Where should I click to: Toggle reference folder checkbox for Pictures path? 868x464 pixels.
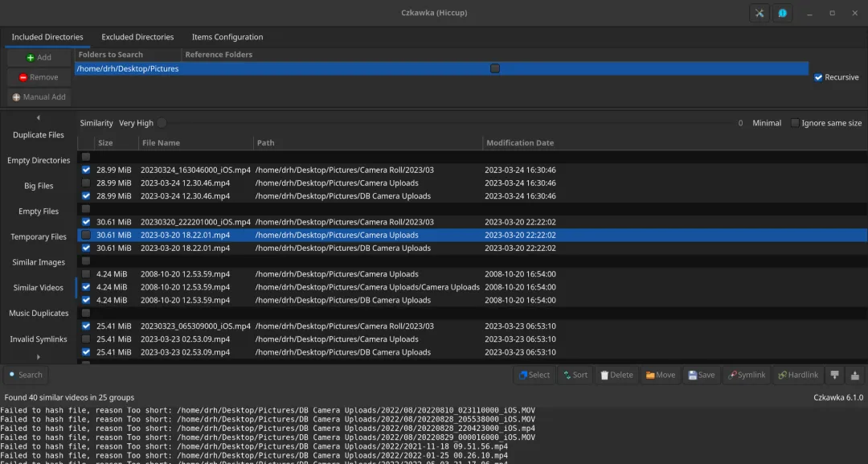495,68
